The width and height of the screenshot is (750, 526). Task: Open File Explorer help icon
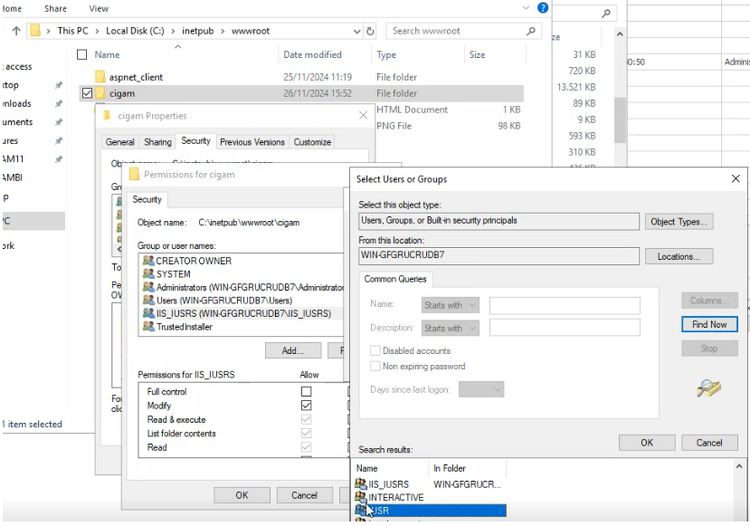(542, 8)
